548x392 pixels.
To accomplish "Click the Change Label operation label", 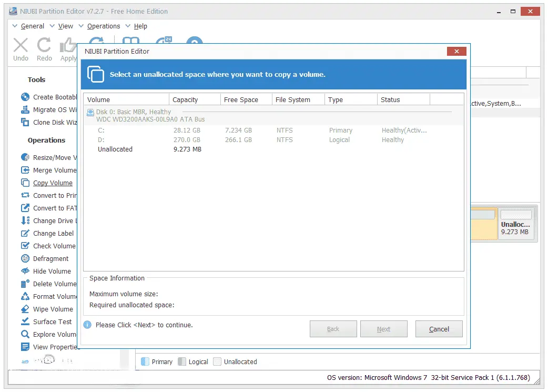I will [x=54, y=233].
